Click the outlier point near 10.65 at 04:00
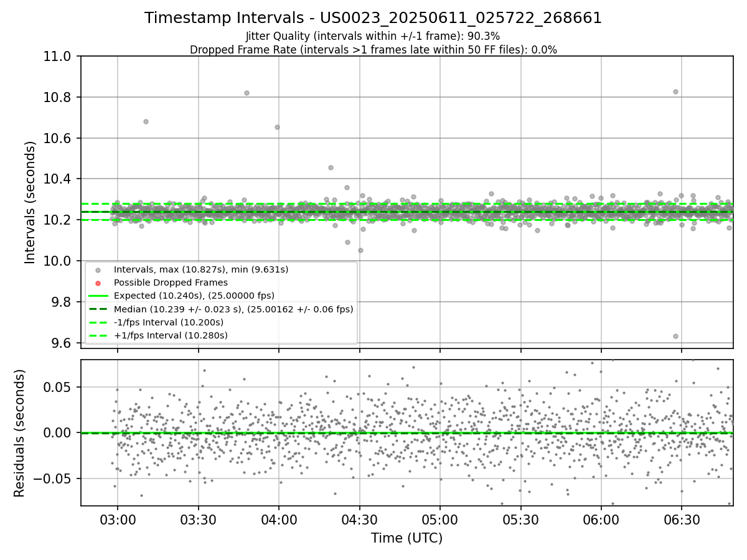The height and width of the screenshot is (560, 747). [277, 127]
